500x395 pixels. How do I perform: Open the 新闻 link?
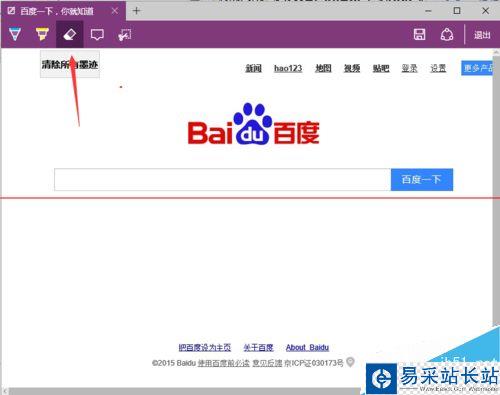pyautogui.click(x=254, y=68)
